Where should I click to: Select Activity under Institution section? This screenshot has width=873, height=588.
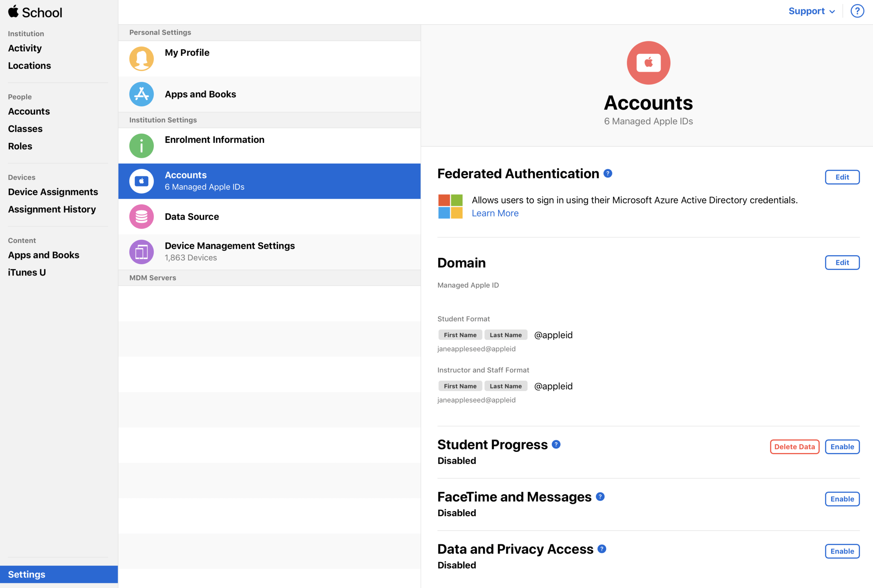25,48
